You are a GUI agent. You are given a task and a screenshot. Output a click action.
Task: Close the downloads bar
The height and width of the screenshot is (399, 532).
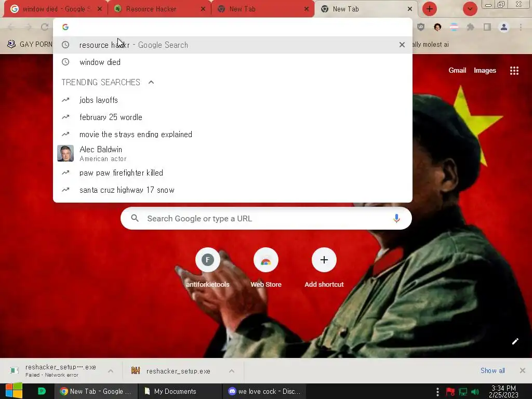tap(523, 370)
